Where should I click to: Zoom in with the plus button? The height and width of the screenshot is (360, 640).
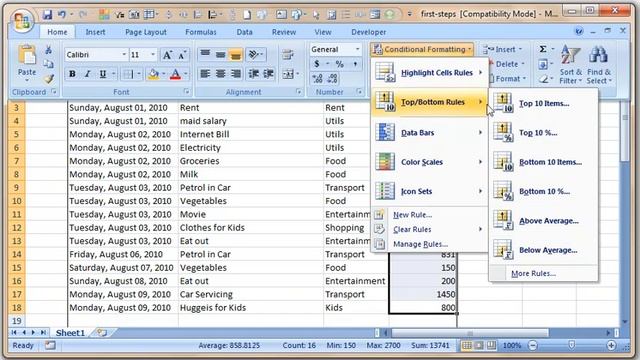(x=611, y=346)
